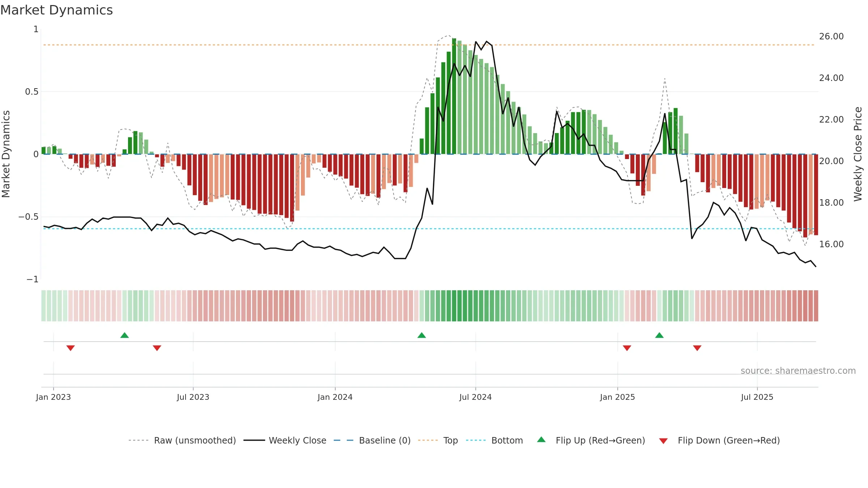Viewport: 868px width, 488px height.
Task: Toggle the Bottom legend entry
Action: click(494, 440)
